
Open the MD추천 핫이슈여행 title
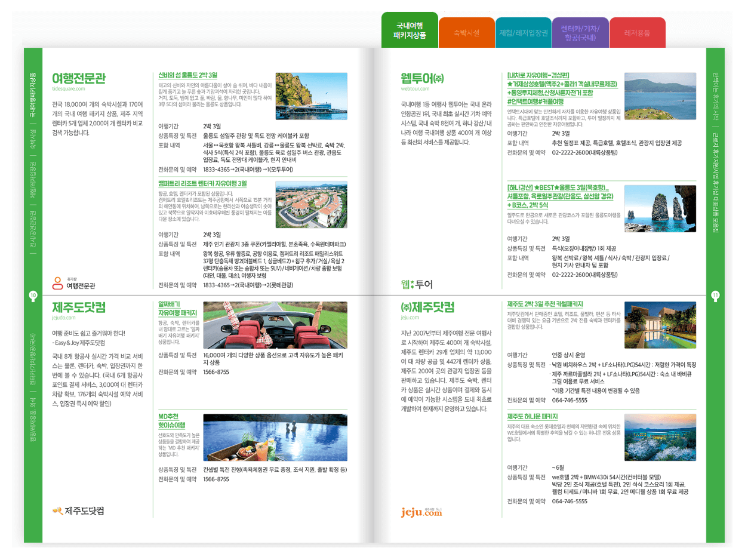click(173, 420)
